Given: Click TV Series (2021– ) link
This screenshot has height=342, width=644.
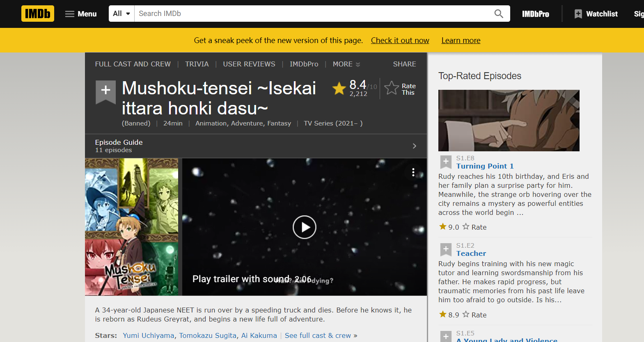Looking at the screenshot, I should pos(333,123).
